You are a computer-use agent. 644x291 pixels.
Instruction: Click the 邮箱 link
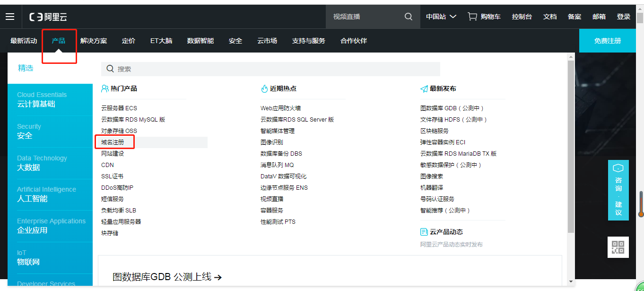(x=599, y=17)
